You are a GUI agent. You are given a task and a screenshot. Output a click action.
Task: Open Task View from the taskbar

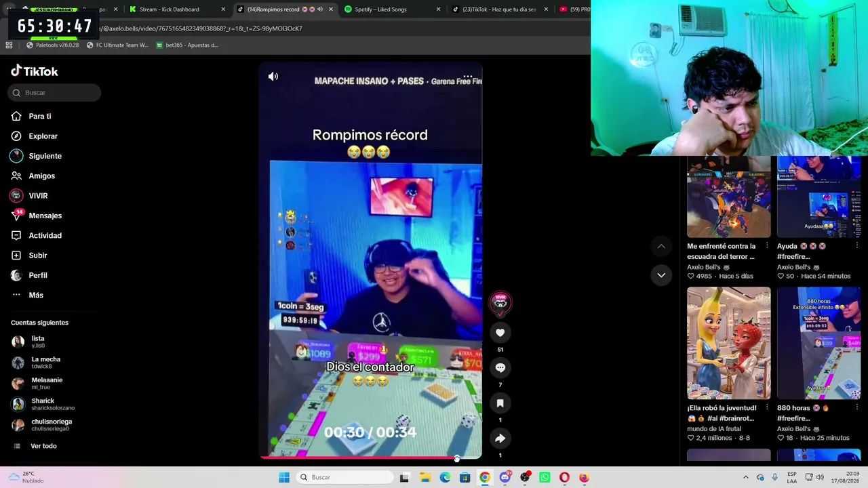point(405,478)
